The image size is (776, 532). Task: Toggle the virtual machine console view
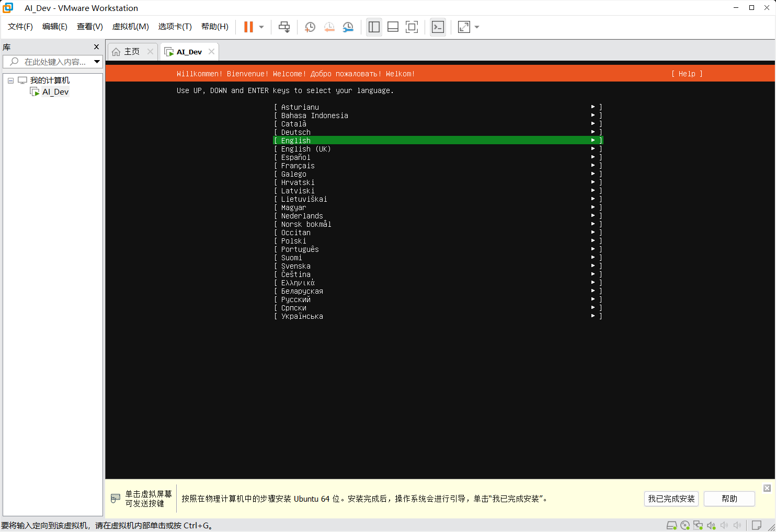click(412, 27)
